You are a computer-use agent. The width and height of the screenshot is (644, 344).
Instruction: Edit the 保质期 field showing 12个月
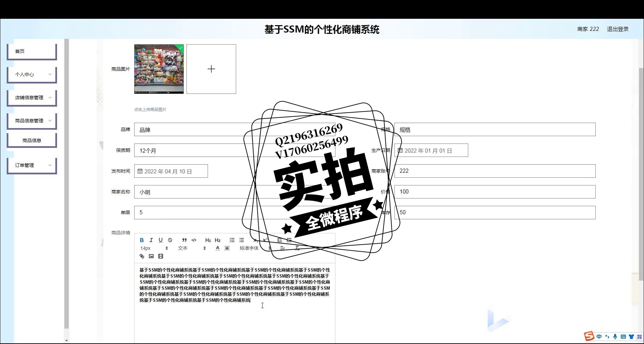coord(235,150)
